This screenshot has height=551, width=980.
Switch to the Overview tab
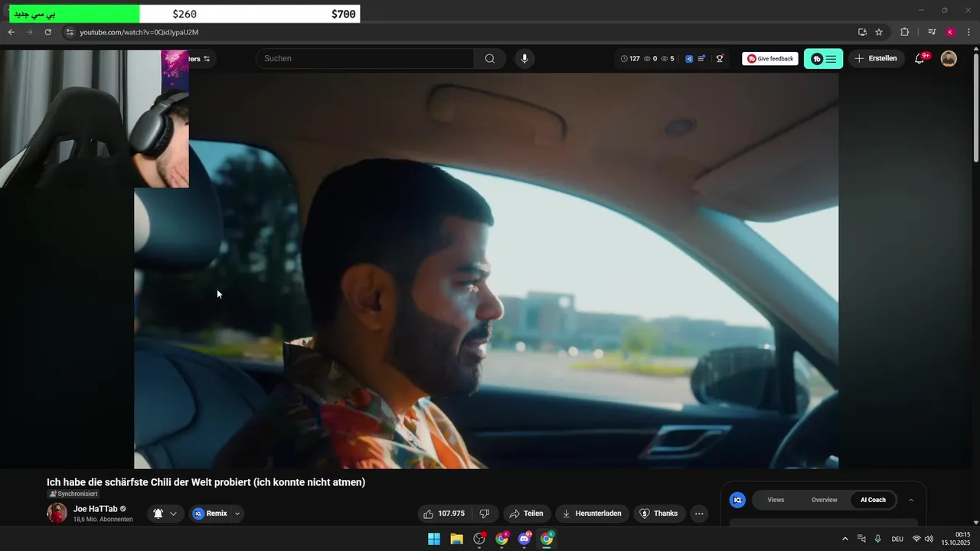(825, 500)
